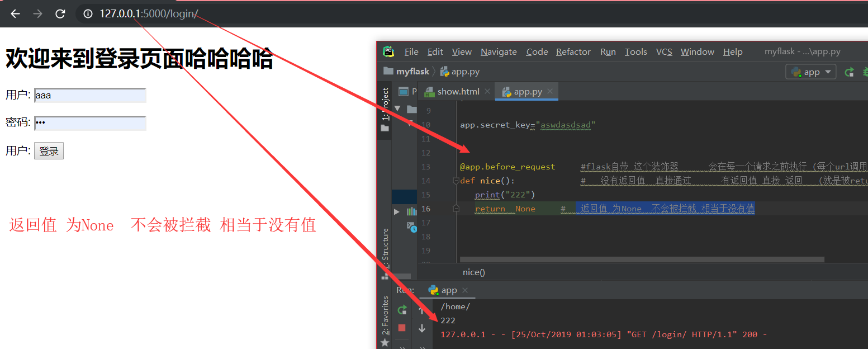Click the username field containing aaa
Image resolution: width=868 pixels, height=349 pixels.
[90, 96]
